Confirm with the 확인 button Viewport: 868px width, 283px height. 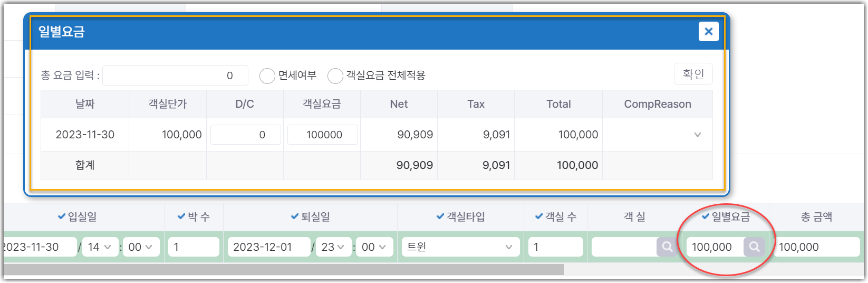tap(693, 74)
